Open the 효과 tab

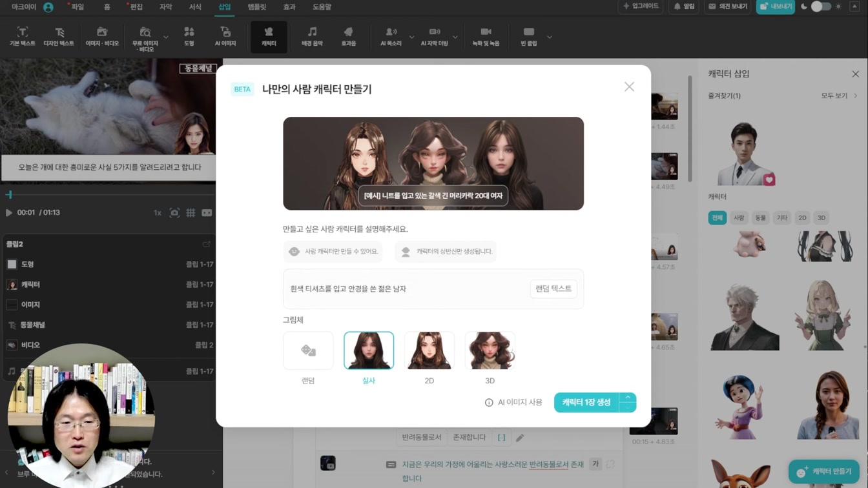click(289, 6)
